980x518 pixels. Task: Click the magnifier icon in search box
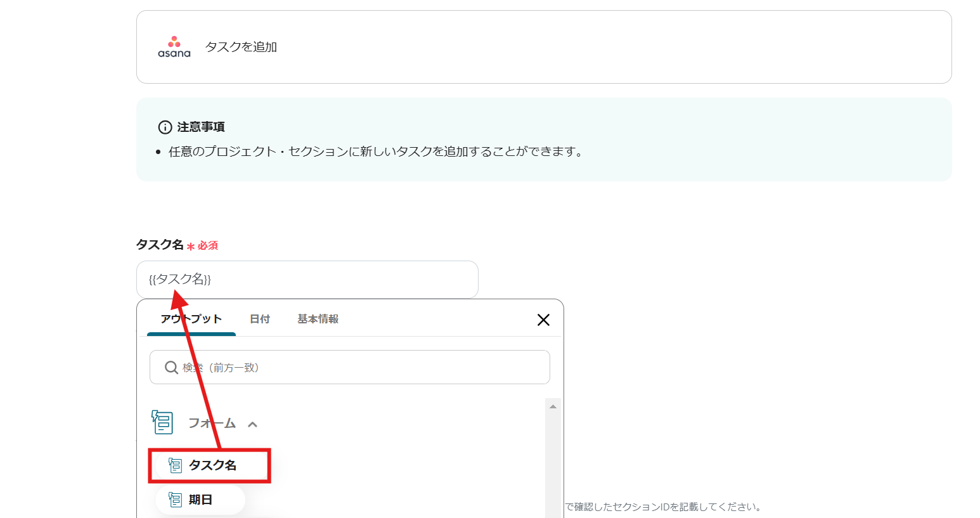[171, 368]
